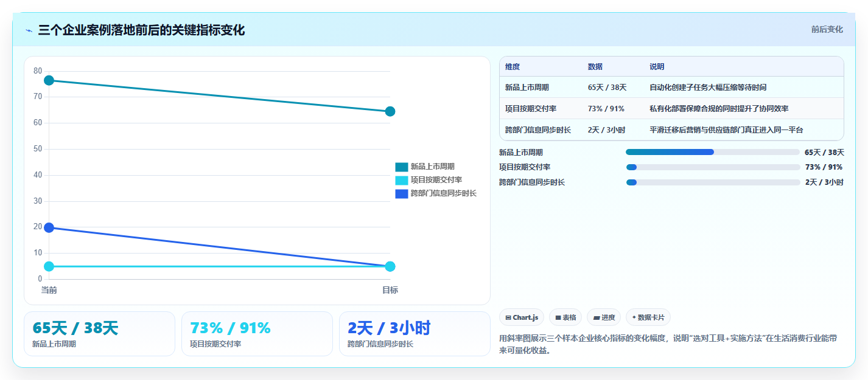Image resolution: width=868 pixels, height=380 pixels.
Task: Click the 跨部门信息同步时长 data point at 当前
Action: tap(49, 227)
